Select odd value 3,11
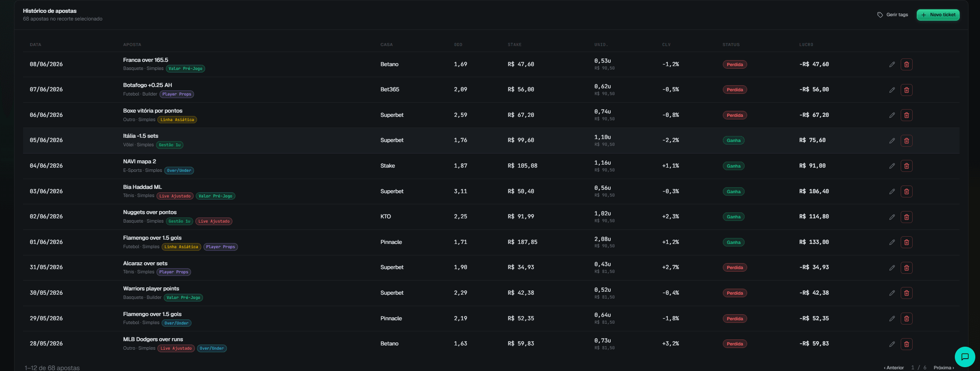Viewport: 980px width, 371px height. click(461, 191)
